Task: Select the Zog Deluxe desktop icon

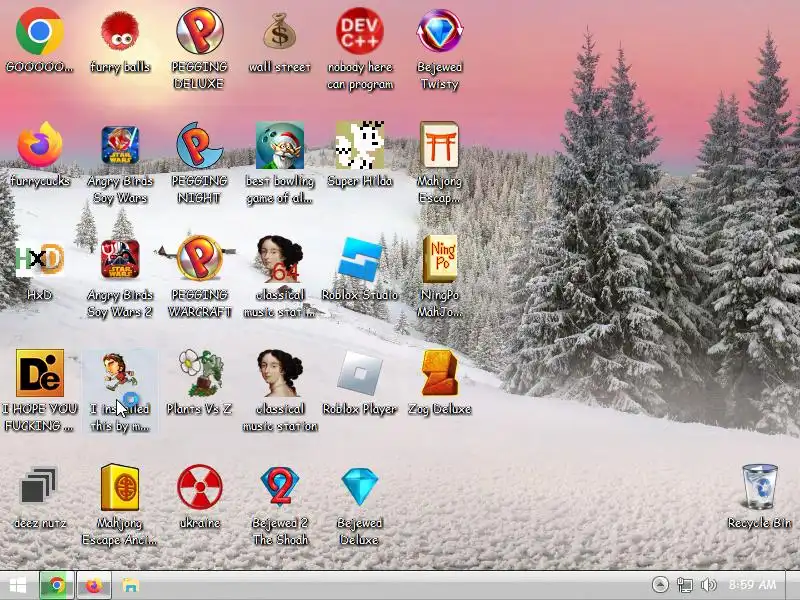Action: 439,373
